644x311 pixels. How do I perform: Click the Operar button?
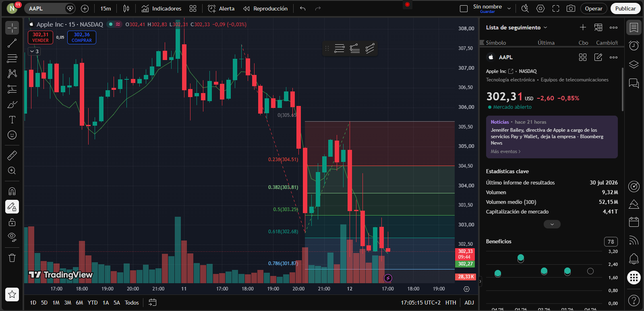pyautogui.click(x=594, y=8)
